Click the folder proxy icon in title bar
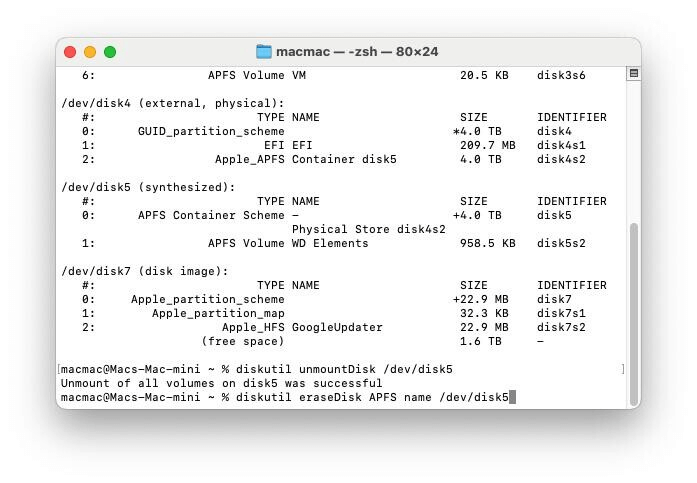Viewport: 697px width, 483px height. click(x=264, y=52)
